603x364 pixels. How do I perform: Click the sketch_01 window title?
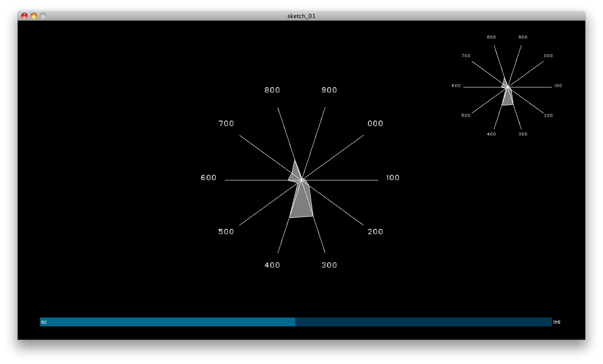301,16
